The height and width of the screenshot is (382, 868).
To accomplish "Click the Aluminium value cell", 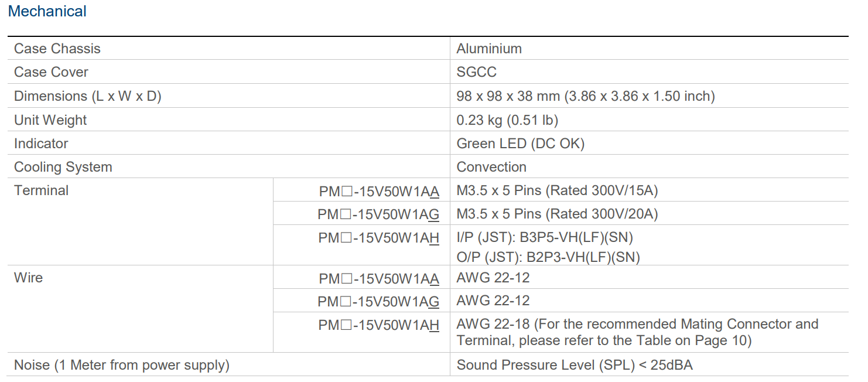I will pos(489,49).
